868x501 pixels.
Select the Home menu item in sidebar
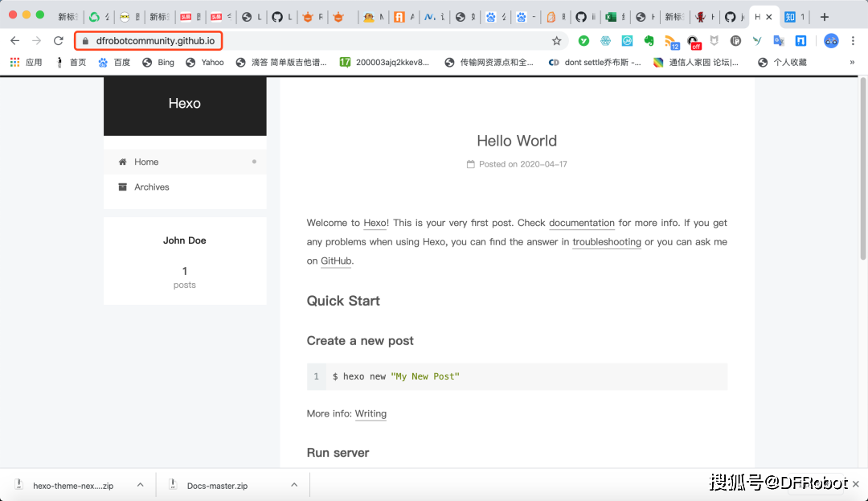(185, 162)
